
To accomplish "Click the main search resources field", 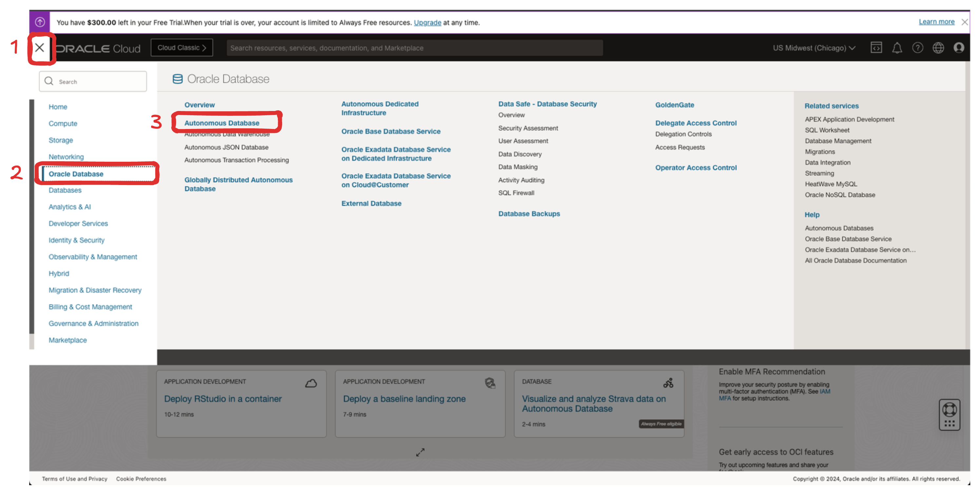I will [415, 48].
